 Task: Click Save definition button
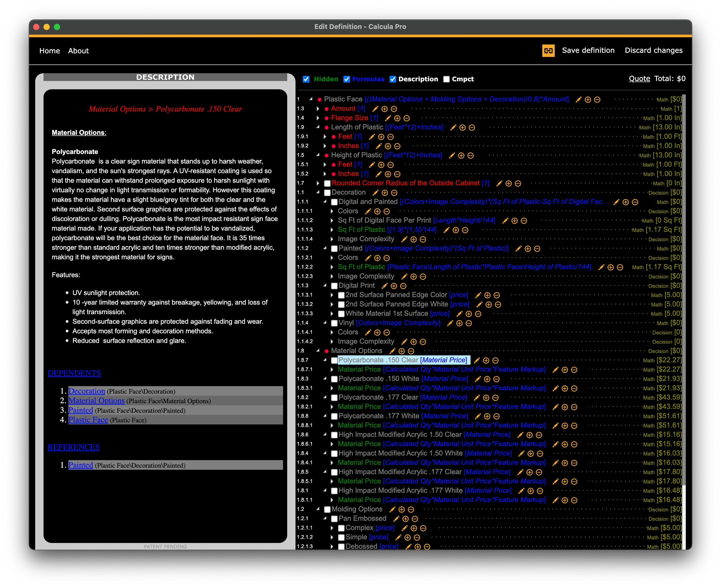coord(588,50)
